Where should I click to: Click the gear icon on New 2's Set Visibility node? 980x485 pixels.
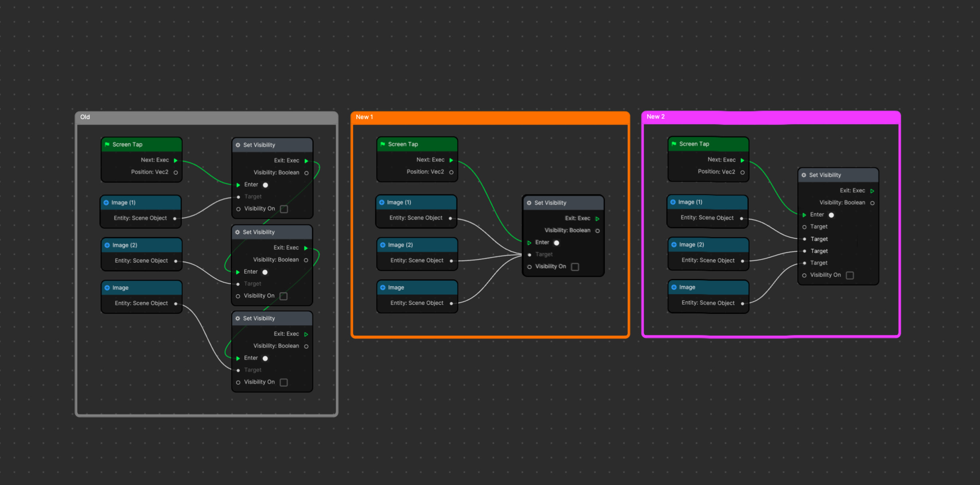[804, 175]
